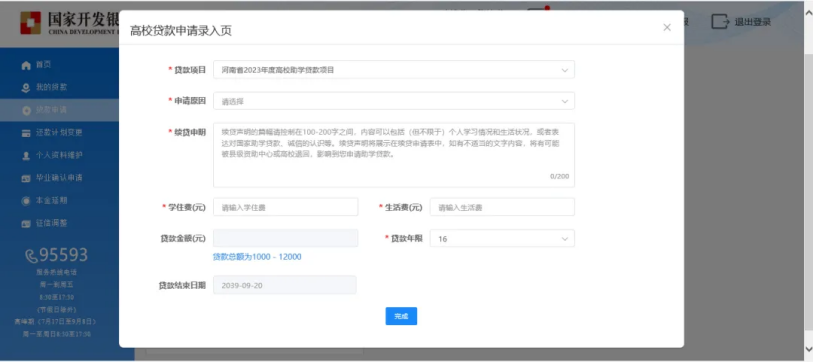814x363 pixels.
Task: Click the 还款计划变更 card icon
Action: coord(26,133)
